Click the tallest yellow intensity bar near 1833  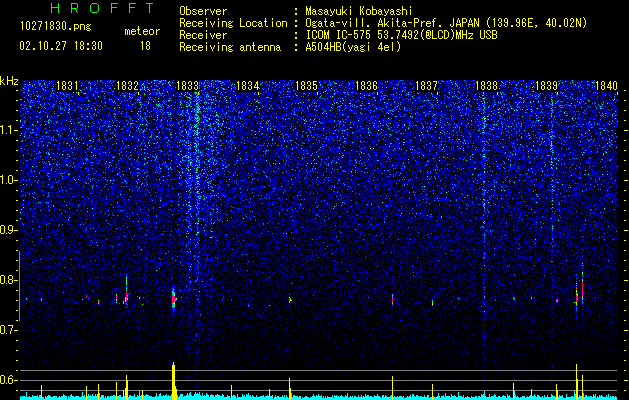(174, 379)
